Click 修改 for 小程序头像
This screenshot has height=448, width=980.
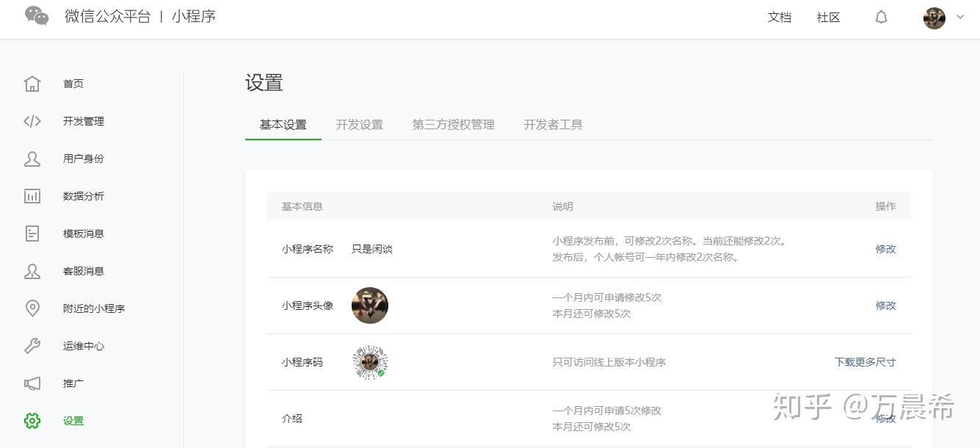[885, 306]
